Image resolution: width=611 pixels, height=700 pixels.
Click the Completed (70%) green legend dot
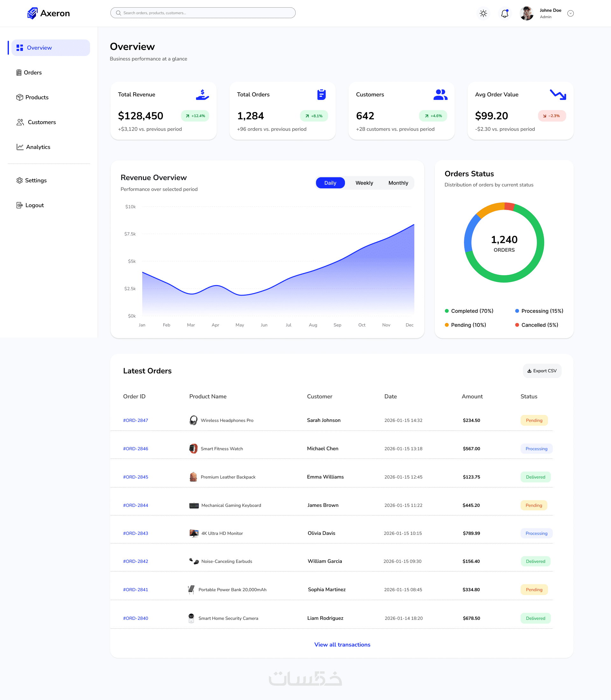pyautogui.click(x=447, y=311)
